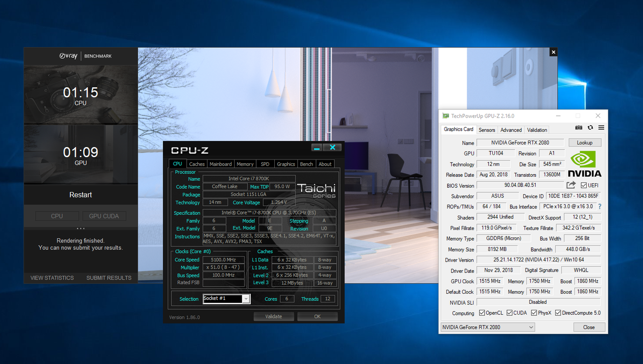
Task: Open the Validation tab in GPU-Z
Action: [537, 130]
